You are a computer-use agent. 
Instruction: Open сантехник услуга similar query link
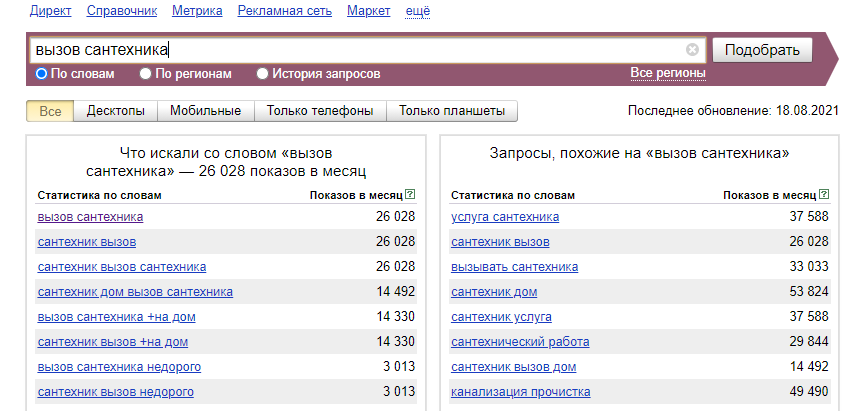pyautogui.click(x=501, y=317)
